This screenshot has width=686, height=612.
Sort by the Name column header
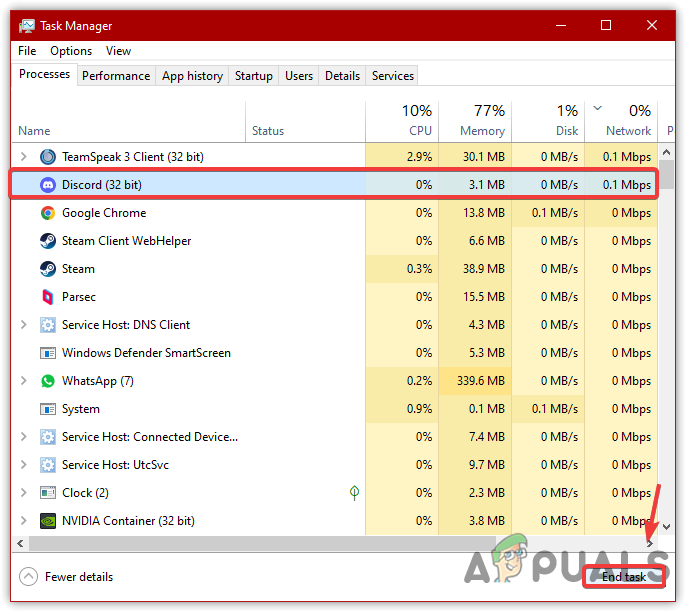(x=129, y=122)
